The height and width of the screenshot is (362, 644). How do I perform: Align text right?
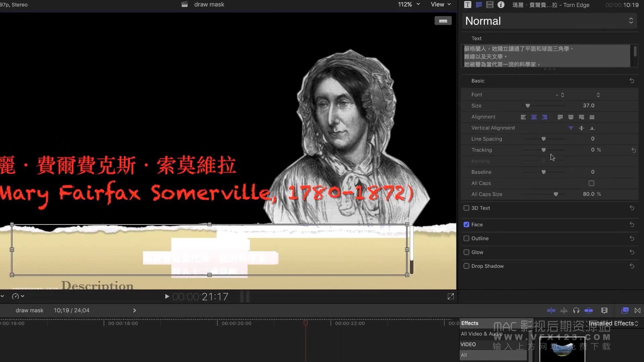tap(545, 117)
